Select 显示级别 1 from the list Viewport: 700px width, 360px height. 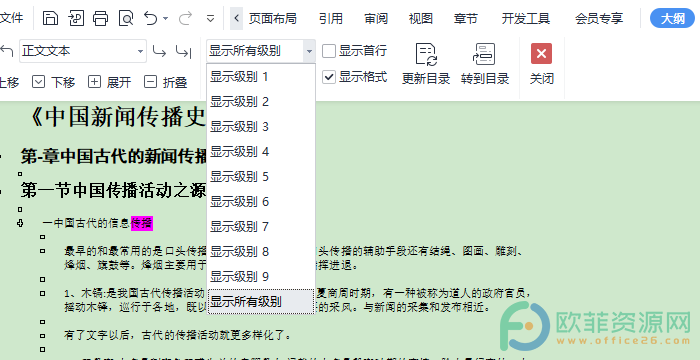point(261,77)
